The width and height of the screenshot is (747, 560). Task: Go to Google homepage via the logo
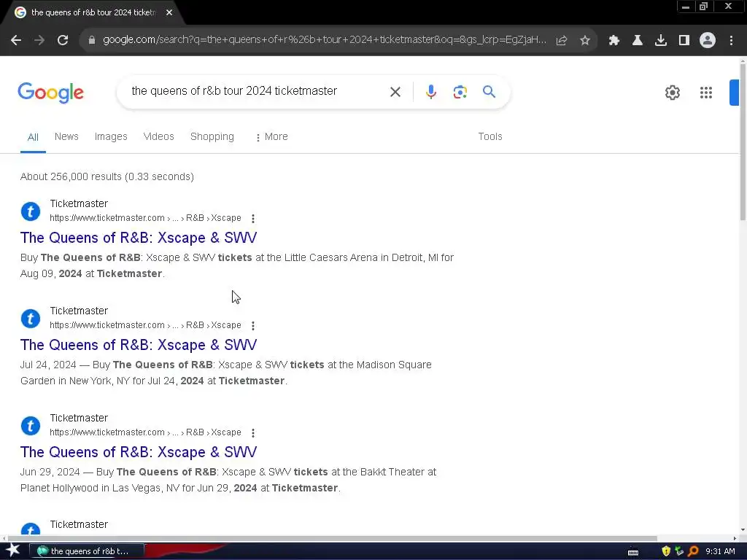pyautogui.click(x=50, y=93)
